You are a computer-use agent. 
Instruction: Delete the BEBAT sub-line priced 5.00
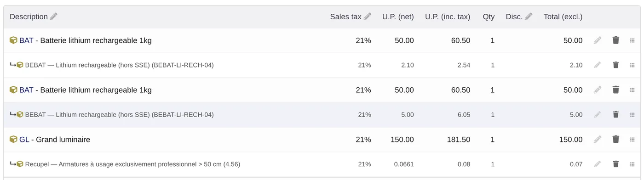pos(616,115)
